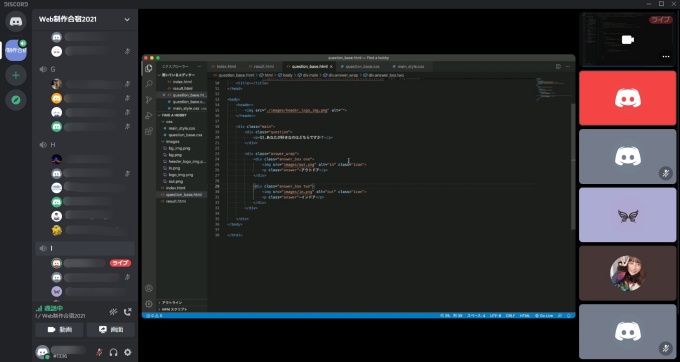Collapse the 開いているエディター section
The height and width of the screenshot is (362, 680).
click(181, 75)
